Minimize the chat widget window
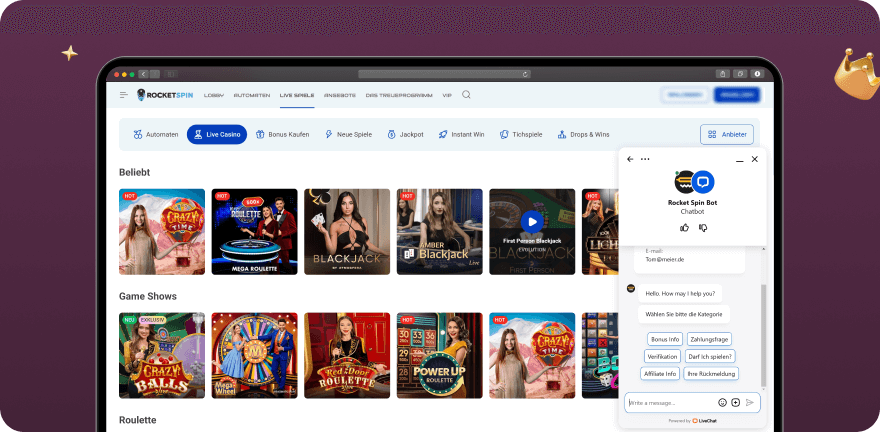880x432 pixels. click(x=739, y=159)
